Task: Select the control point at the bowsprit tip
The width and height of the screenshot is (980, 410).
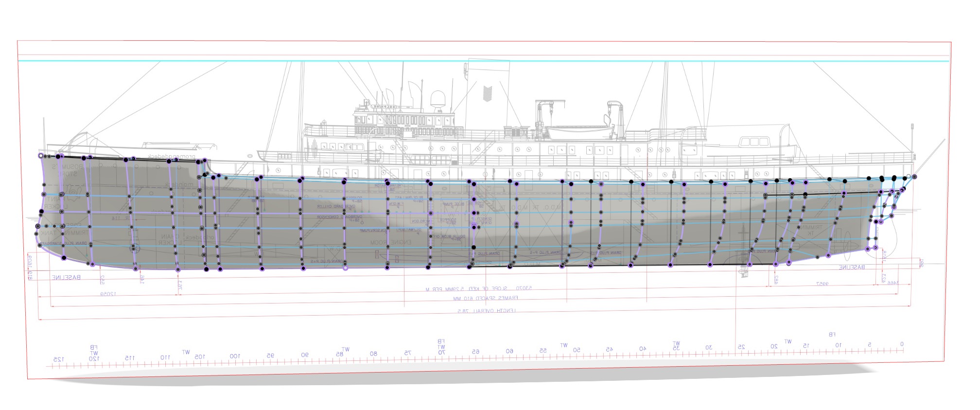Action: (914, 177)
